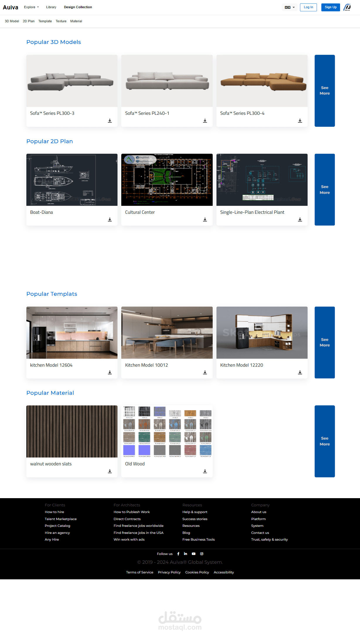See More popular templates
This screenshot has height=644, width=360.
(x=325, y=342)
